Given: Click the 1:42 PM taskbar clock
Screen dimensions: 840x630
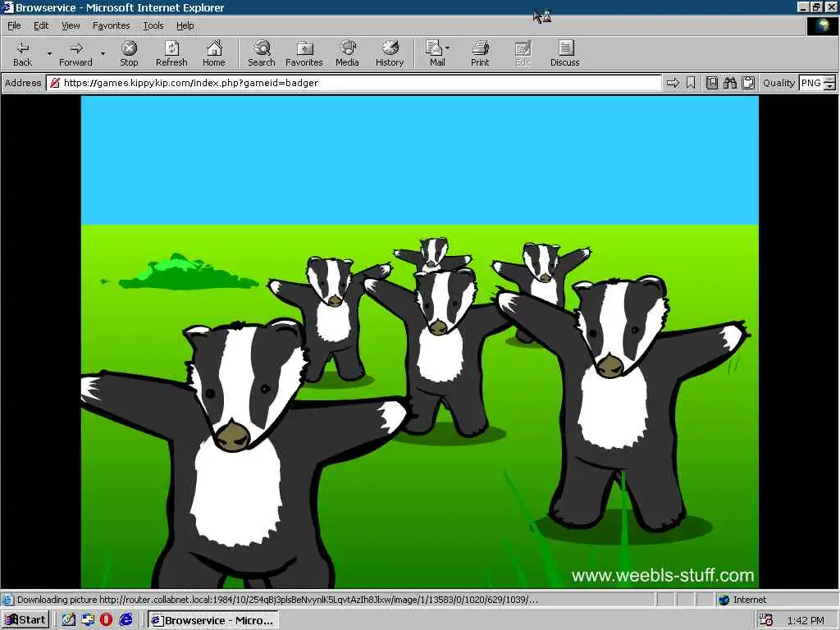Looking at the screenshot, I should click(x=806, y=620).
